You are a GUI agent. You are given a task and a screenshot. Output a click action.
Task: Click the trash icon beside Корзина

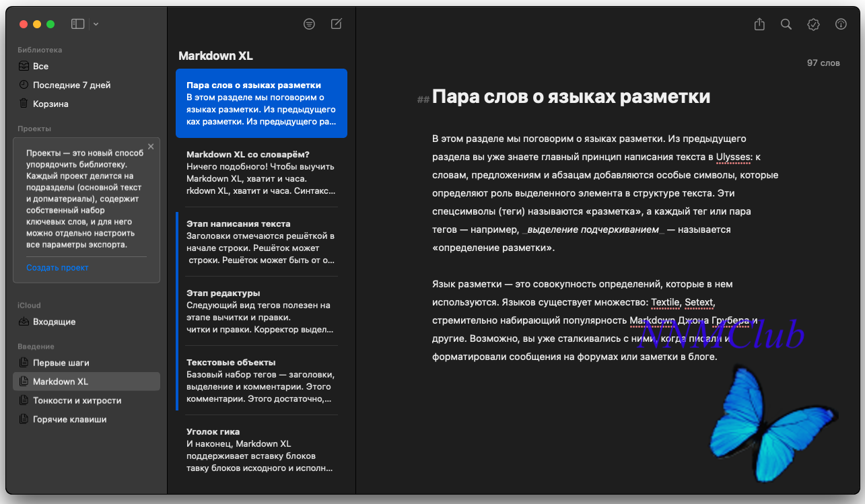pos(24,104)
